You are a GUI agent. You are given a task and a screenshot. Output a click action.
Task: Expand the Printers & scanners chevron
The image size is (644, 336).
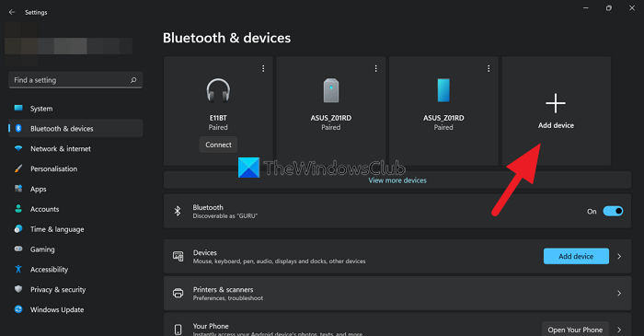[619, 294]
